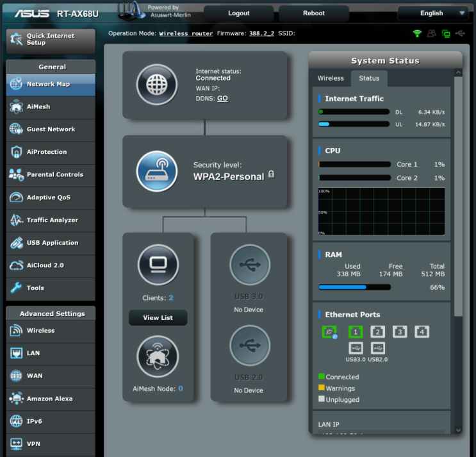Click the Core 1 CPU bar

354,164
